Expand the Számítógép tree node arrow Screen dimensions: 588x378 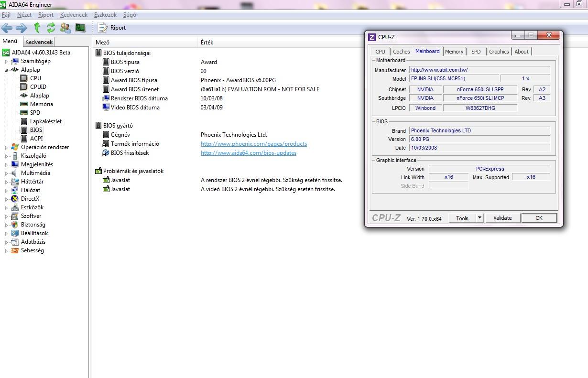[6, 62]
